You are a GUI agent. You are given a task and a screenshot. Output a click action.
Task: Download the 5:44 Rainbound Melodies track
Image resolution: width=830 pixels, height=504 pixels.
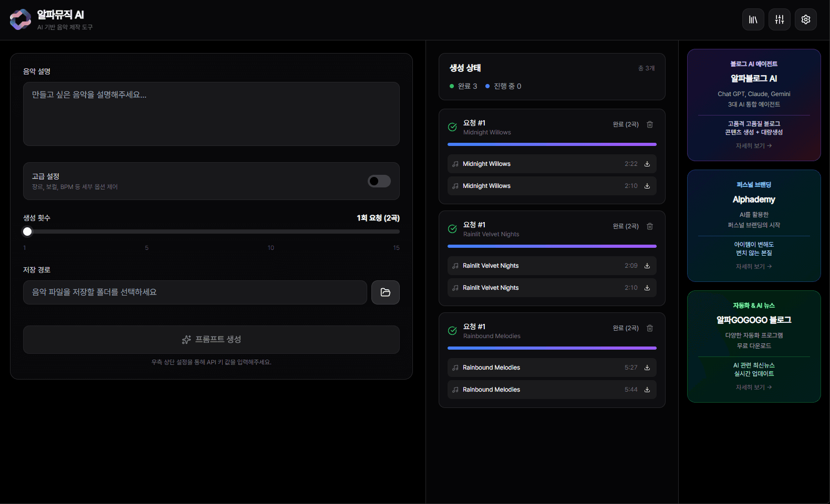(x=647, y=390)
